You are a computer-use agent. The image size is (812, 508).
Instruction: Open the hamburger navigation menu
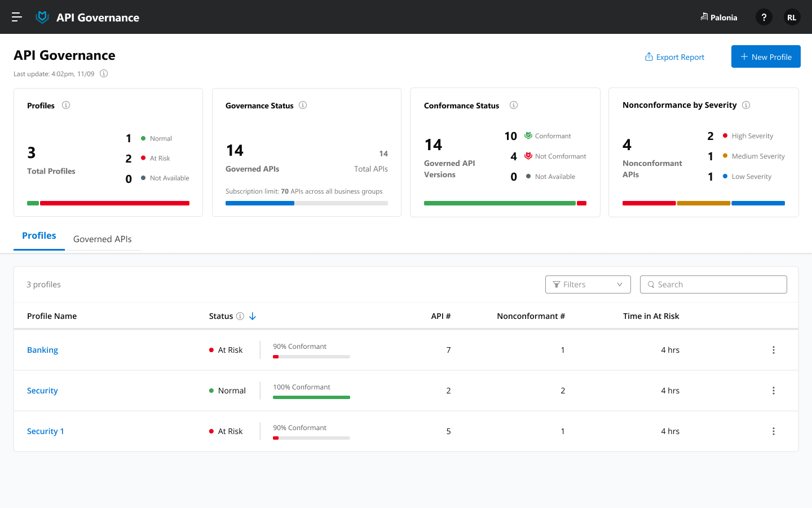(17, 17)
